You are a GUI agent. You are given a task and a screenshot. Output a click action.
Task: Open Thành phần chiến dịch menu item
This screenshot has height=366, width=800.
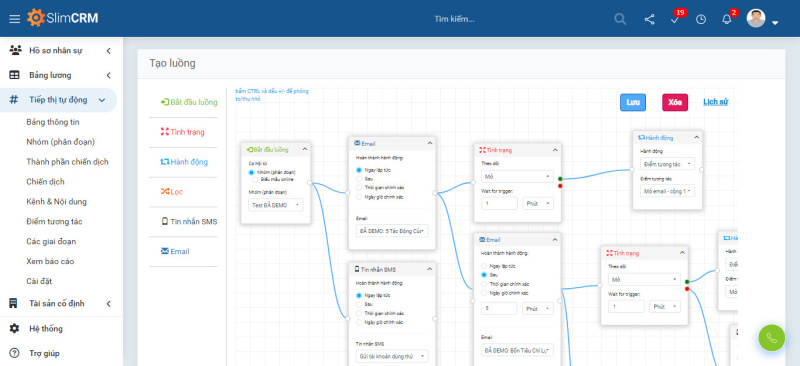coord(67,162)
